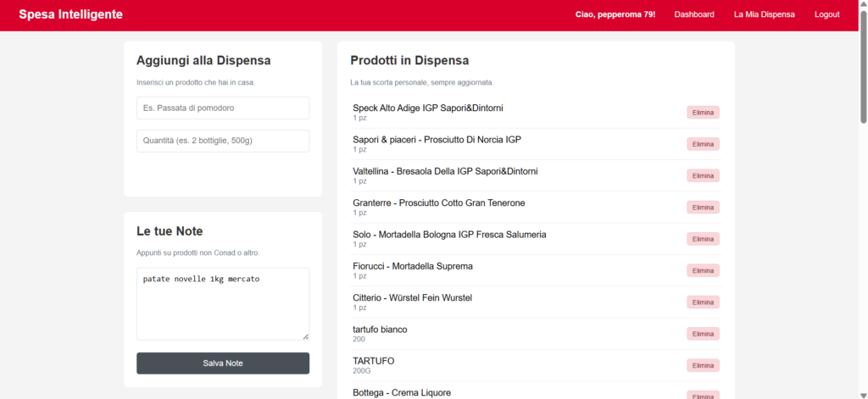
Task: Click the Quantità input field
Action: click(x=223, y=141)
